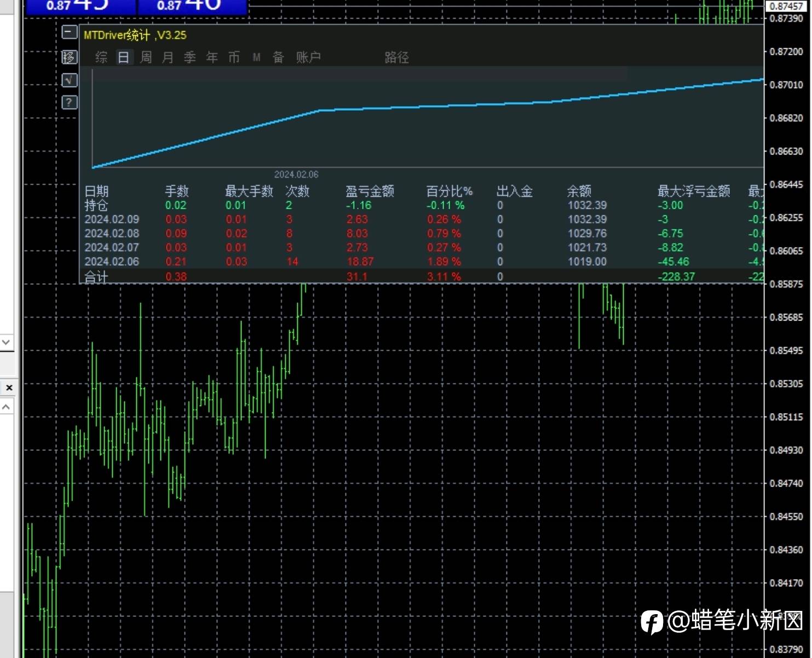Screen dimensions: 812x658
Task: Click the 路径 path label
Action: point(396,58)
